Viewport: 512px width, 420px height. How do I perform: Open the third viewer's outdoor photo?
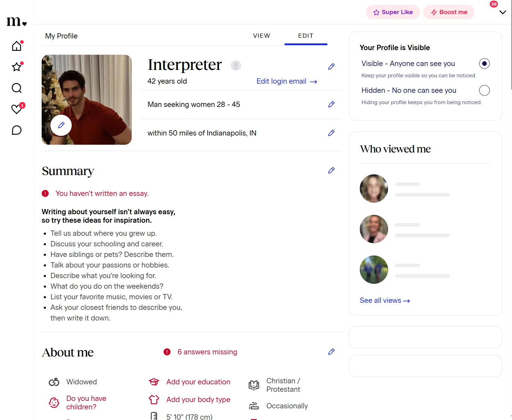tap(374, 270)
